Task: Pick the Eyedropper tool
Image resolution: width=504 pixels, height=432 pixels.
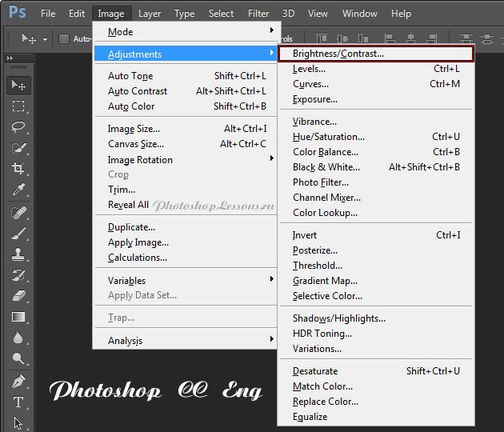Action: [18, 190]
